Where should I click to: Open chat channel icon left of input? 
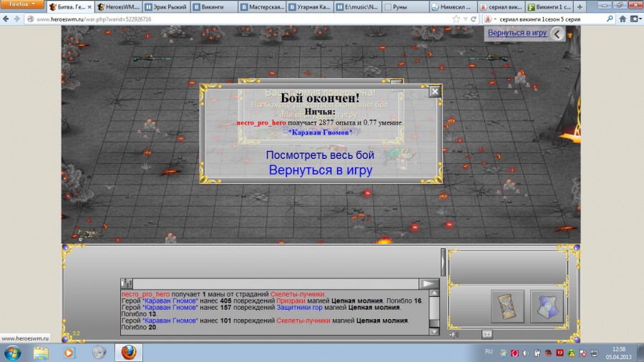(x=127, y=283)
